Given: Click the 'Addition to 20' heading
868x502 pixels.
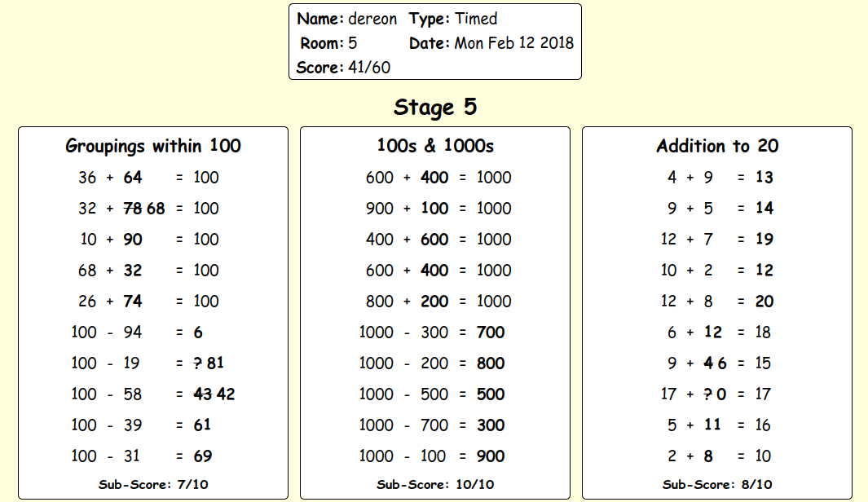Looking at the screenshot, I should pyautogui.click(x=717, y=146).
